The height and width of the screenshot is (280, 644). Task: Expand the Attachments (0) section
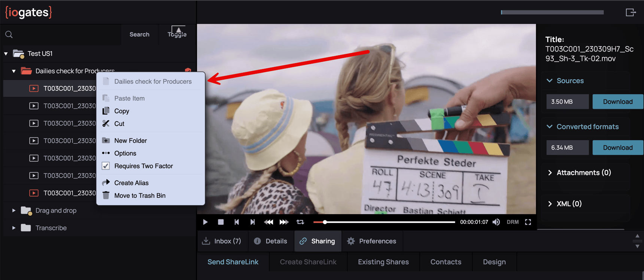click(x=550, y=173)
